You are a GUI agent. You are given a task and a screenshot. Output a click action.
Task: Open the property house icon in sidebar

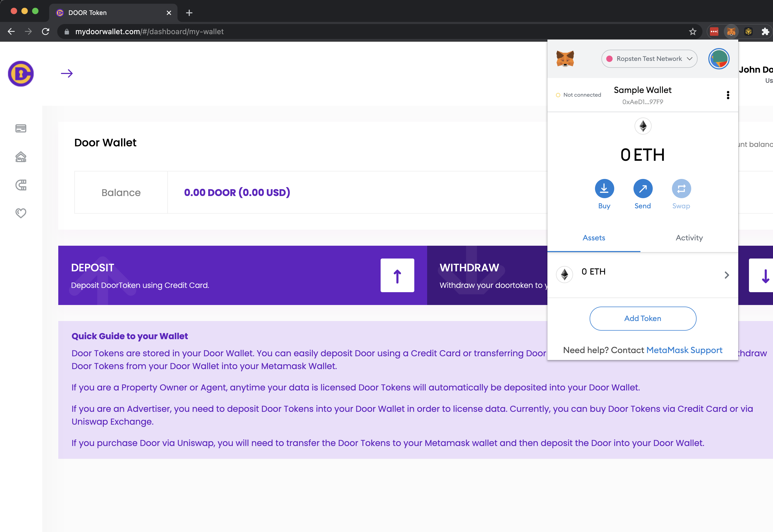21,157
